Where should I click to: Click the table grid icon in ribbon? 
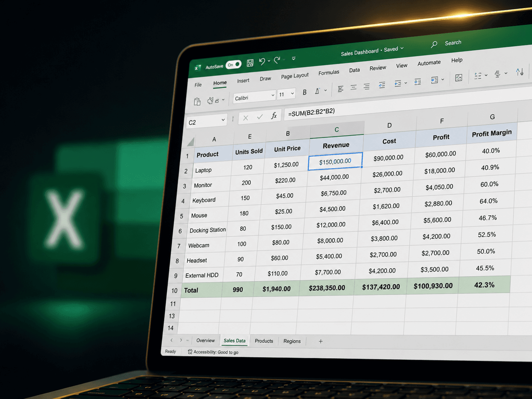459,78
